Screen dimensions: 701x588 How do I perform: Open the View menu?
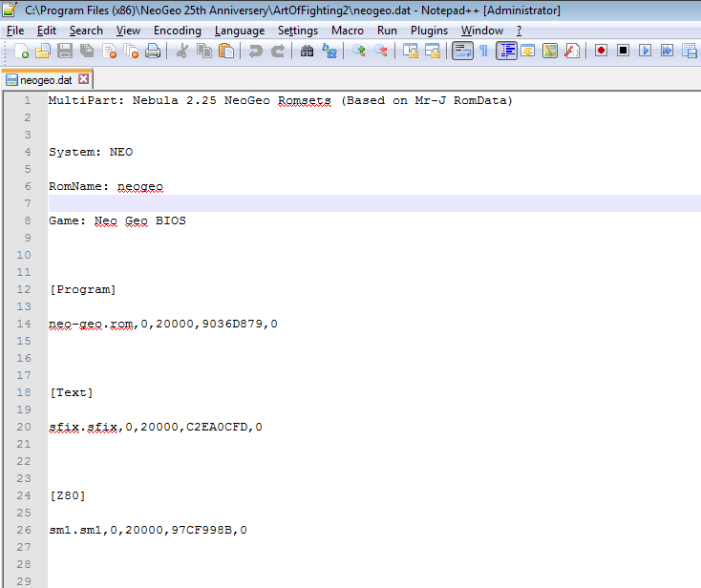(x=128, y=31)
